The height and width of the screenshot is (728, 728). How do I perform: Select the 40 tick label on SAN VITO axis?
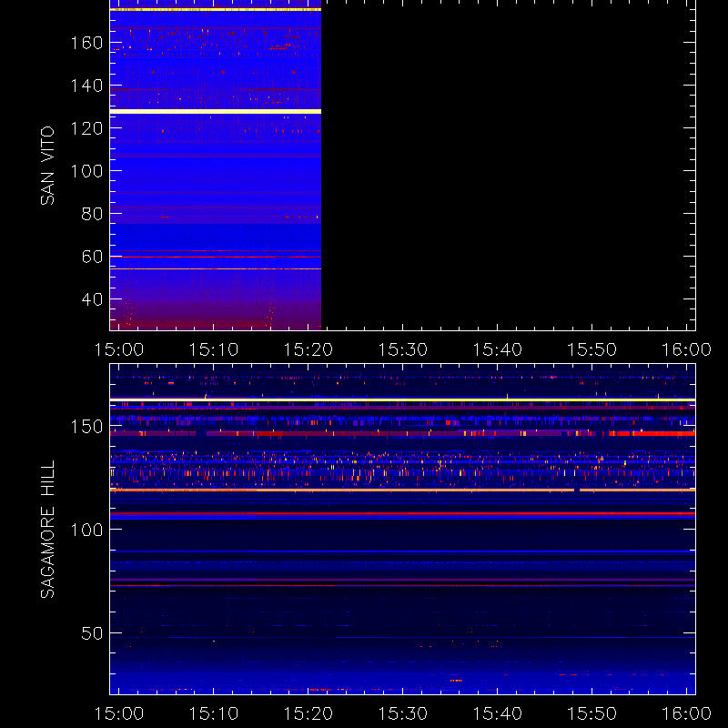tap(93, 299)
